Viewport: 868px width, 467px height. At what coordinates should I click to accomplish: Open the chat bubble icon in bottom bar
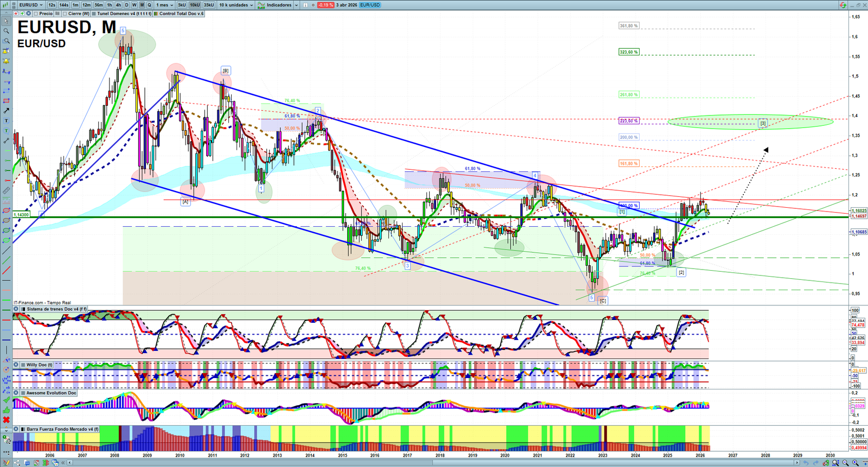coord(27,463)
